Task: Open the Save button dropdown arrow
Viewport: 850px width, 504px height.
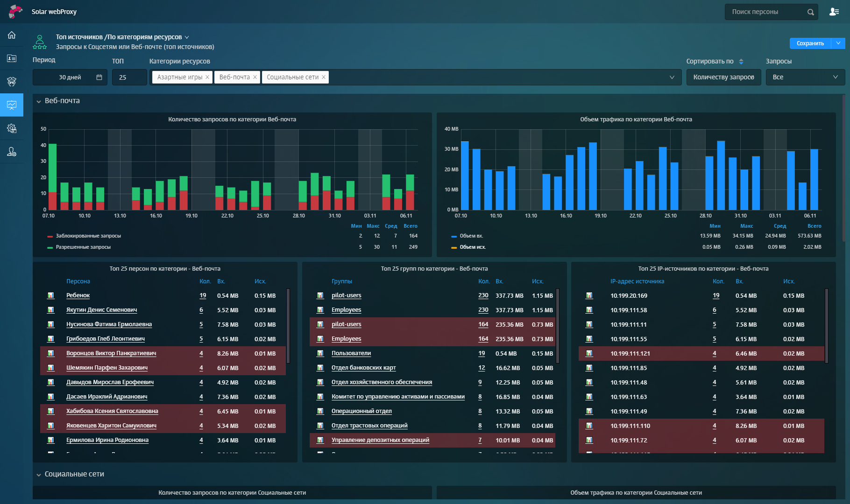Action: pyautogui.click(x=838, y=43)
